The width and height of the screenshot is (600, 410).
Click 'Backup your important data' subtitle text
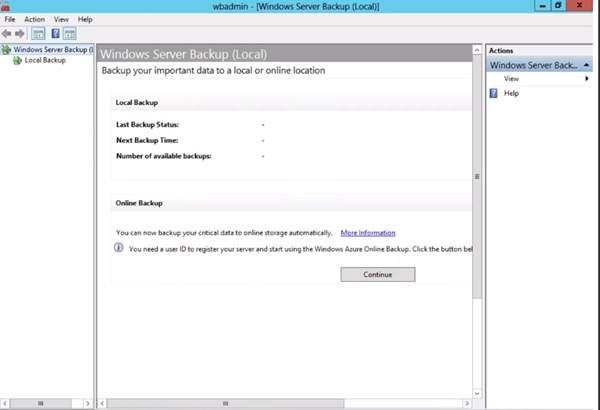(213, 70)
